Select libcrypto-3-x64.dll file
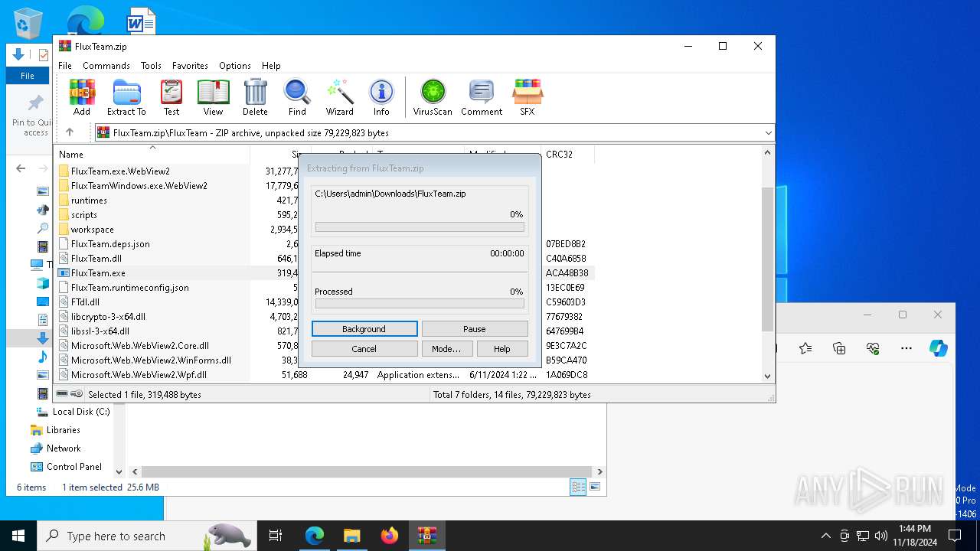Screen dimensions: 980x551 click(x=108, y=317)
